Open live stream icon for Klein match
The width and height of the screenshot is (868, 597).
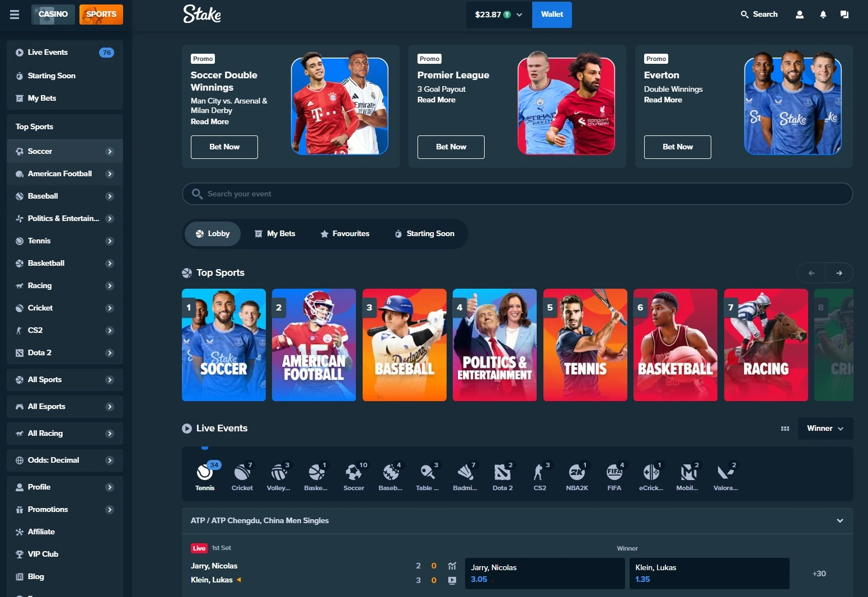click(452, 581)
